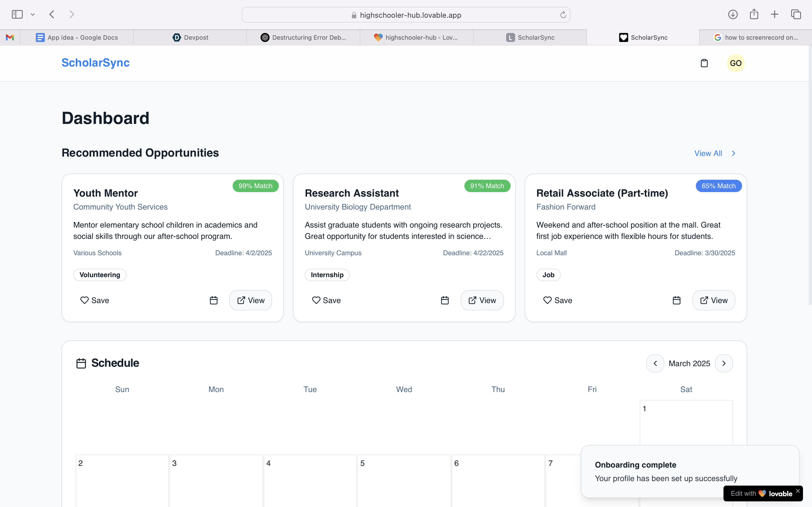
Task: Show Safari downloads
Action: point(733,14)
